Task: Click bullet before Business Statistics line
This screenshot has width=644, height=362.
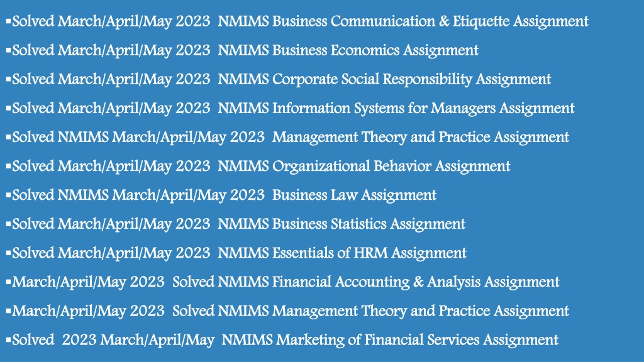Action: point(8,223)
